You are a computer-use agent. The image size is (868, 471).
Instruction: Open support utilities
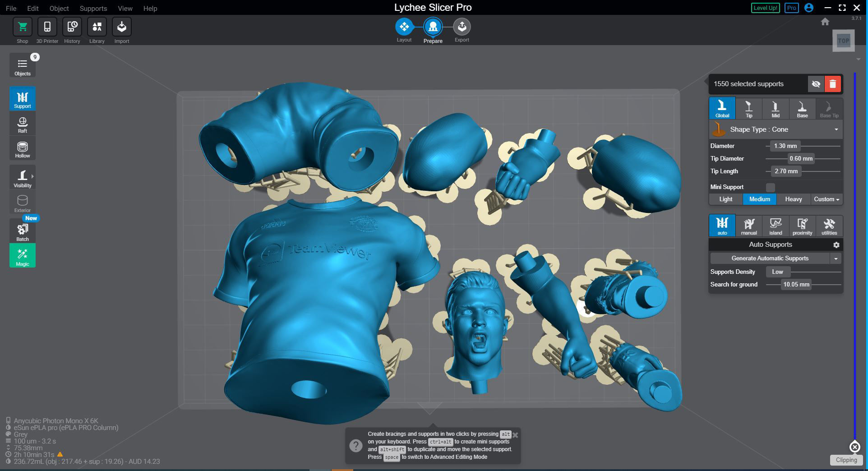[x=829, y=226]
